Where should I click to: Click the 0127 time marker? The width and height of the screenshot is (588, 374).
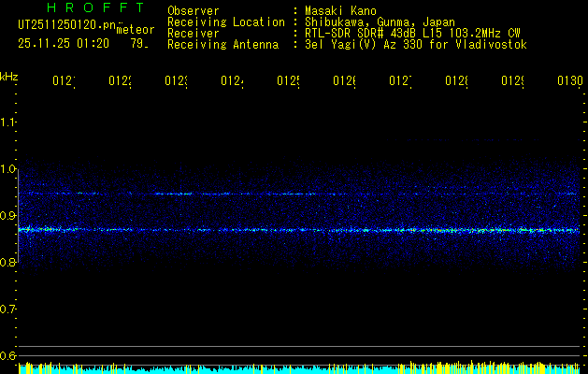coord(400,81)
